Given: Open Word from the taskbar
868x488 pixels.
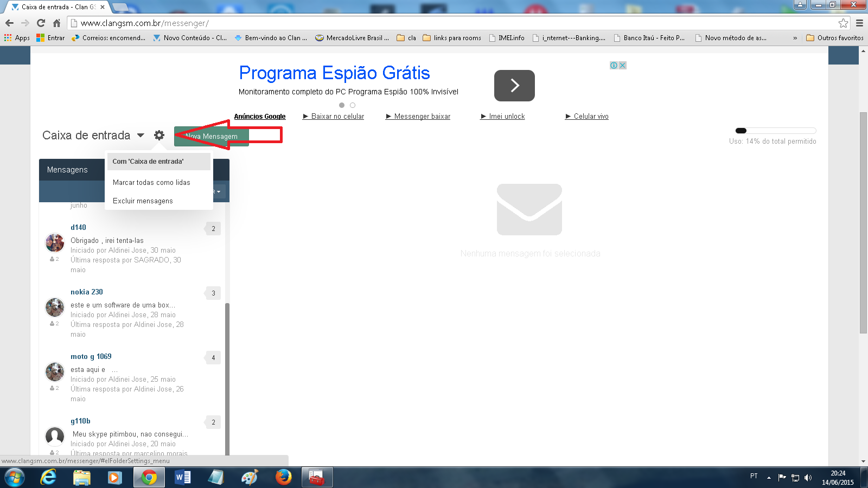Looking at the screenshot, I should tap(182, 477).
